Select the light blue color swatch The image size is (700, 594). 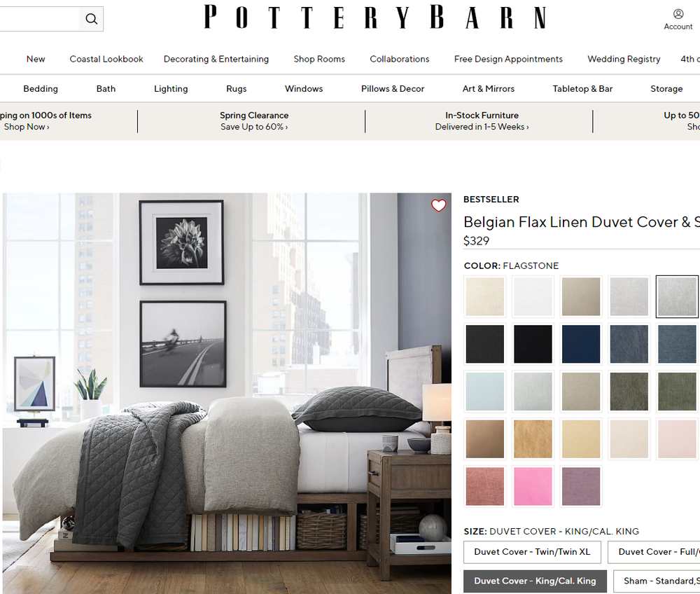tap(485, 391)
